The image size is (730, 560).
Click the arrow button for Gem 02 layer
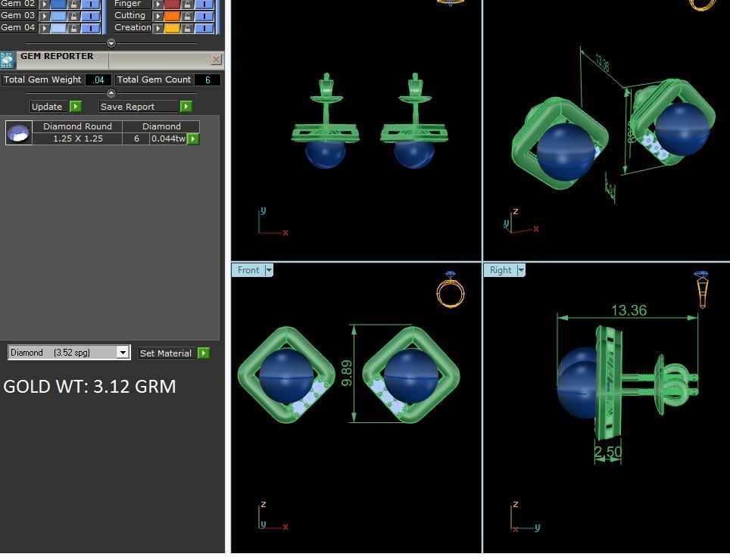tap(44, 5)
